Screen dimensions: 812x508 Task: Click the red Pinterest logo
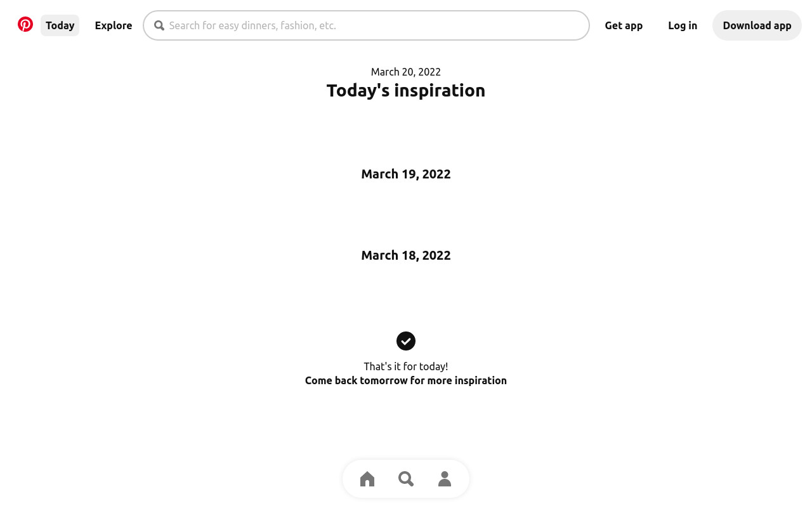coord(25,25)
